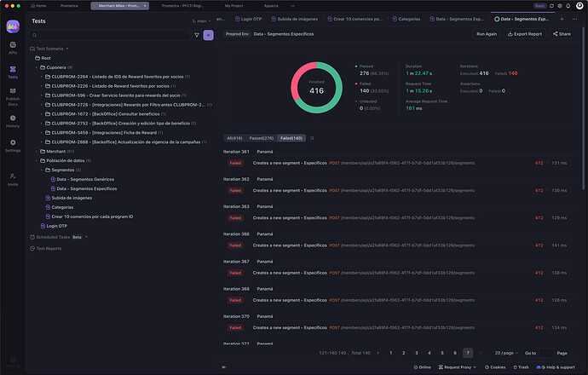Click the filter icon beside search box

(197, 35)
